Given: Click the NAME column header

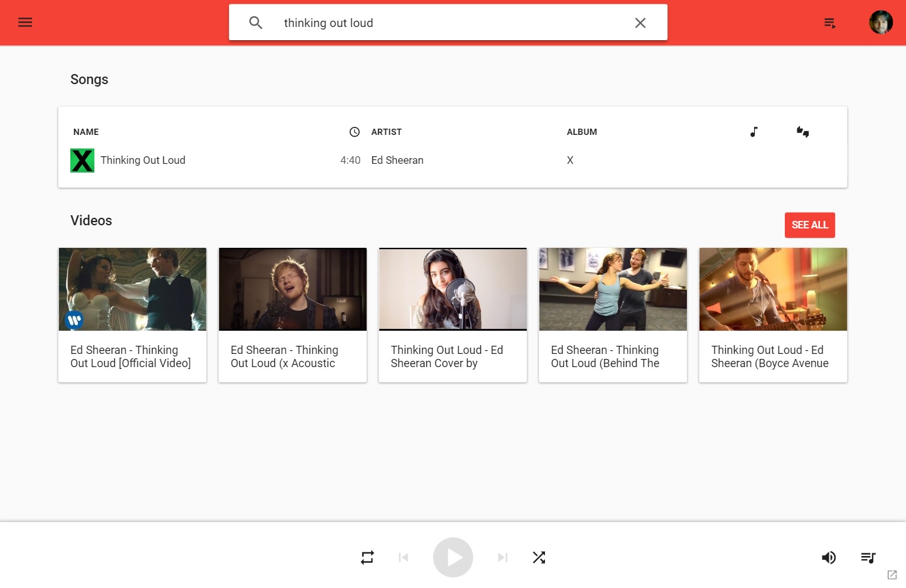Looking at the screenshot, I should 86,132.
